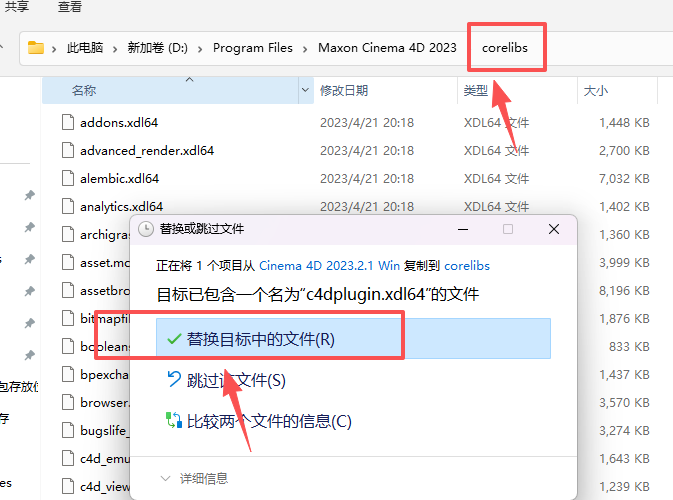Open the 查看 ribbon tab
The width and height of the screenshot is (673, 500).
click(x=70, y=6)
